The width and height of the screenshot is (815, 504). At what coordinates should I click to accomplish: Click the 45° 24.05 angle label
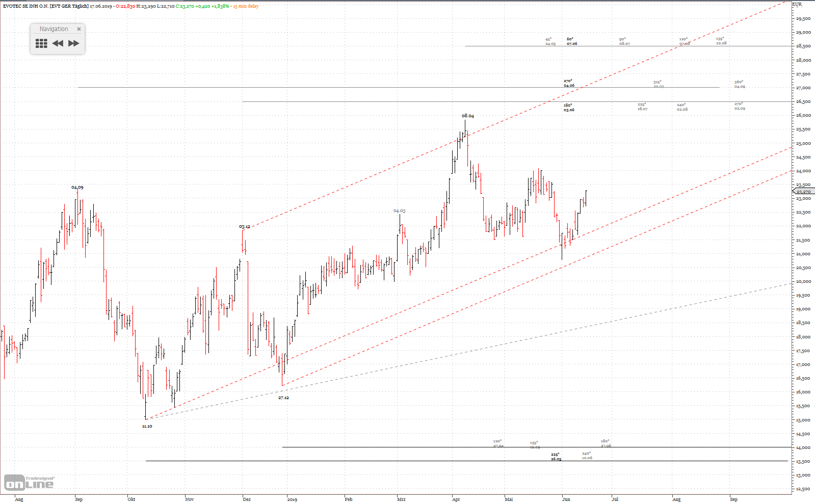550,41
